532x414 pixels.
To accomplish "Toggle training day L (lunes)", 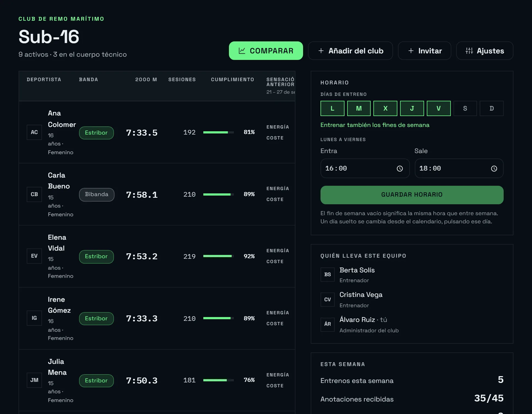I will click(x=332, y=108).
